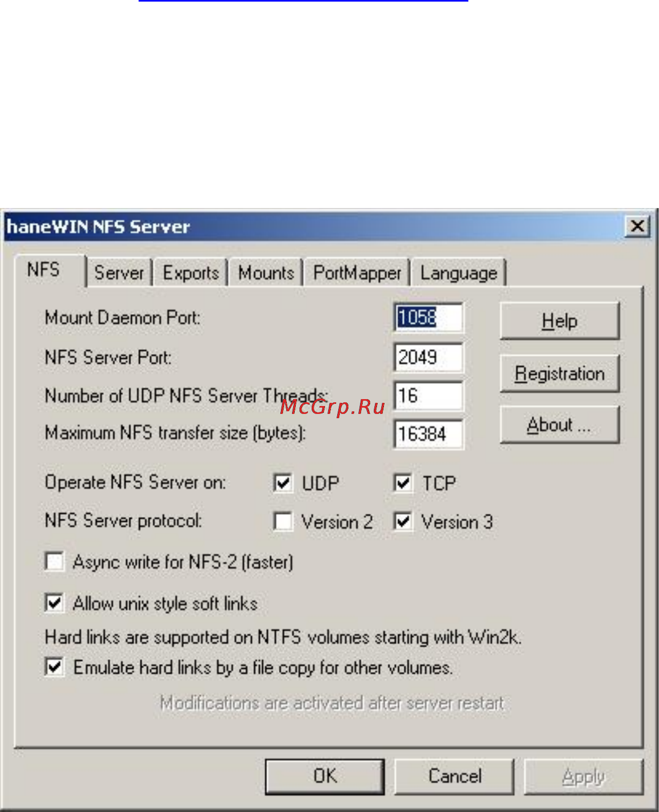Uncheck Allow unix style soft links
Viewport: 659px width, 812px height.
[x=55, y=603]
